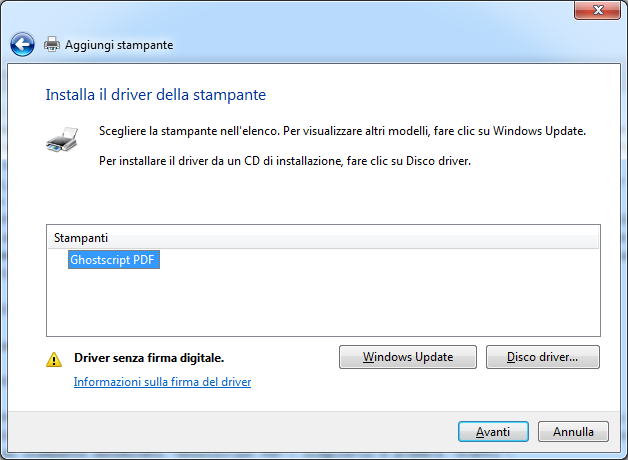This screenshot has width=628, height=460.
Task: Proceed by clicking Avanti
Action: 493,432
